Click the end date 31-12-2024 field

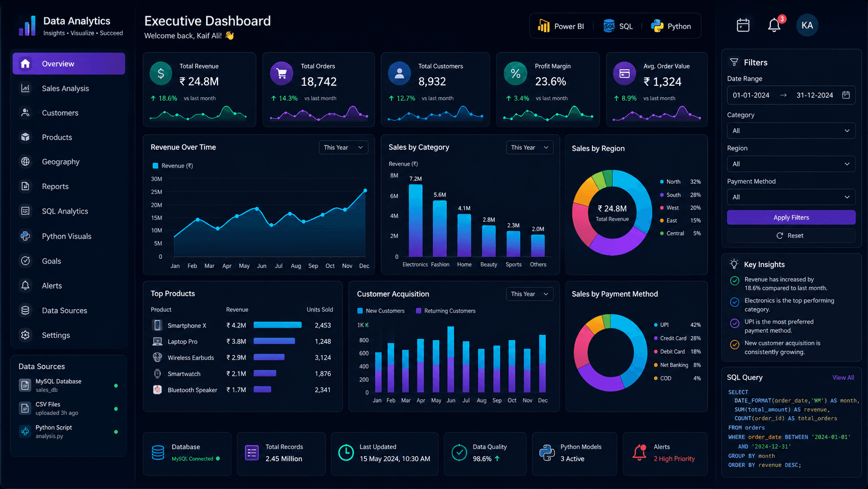pyautogui.click(x=815, y=95)
